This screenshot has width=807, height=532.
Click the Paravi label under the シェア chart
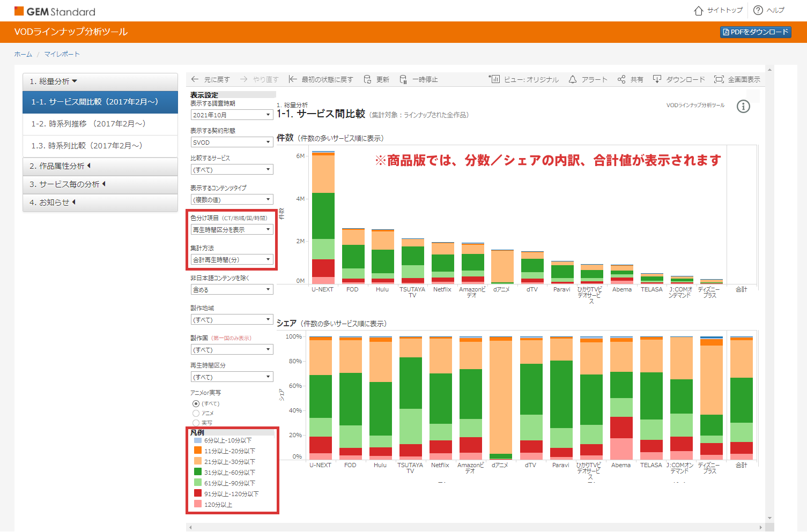[x=561, y=465]
